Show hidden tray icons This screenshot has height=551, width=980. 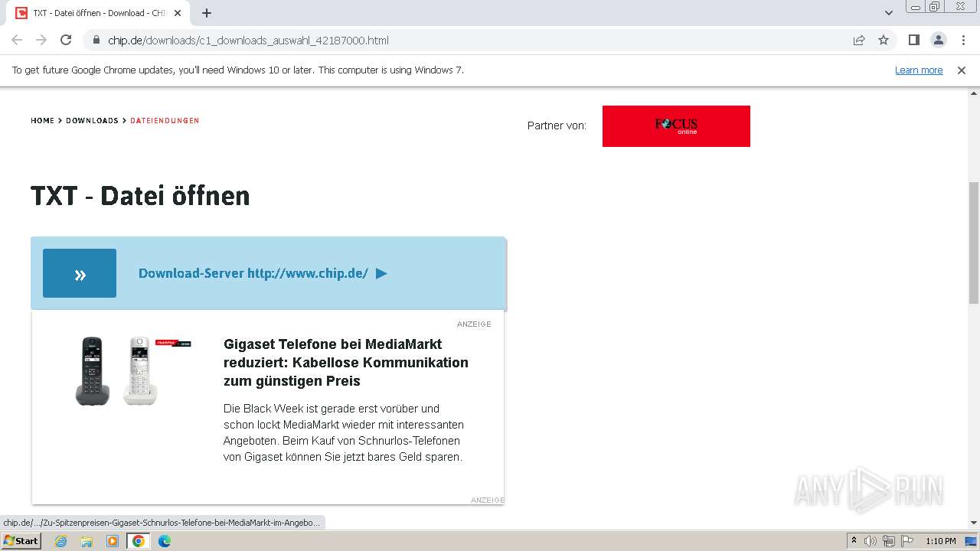[854, 541]
